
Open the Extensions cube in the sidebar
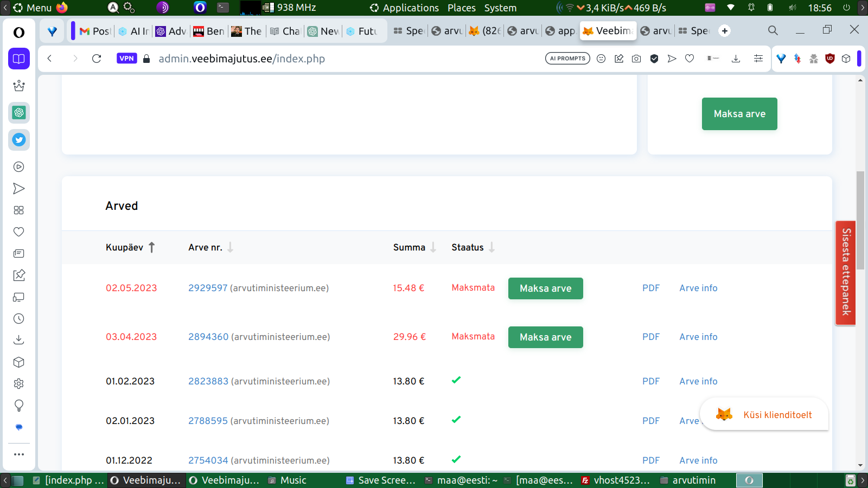[x=19, y=362]
